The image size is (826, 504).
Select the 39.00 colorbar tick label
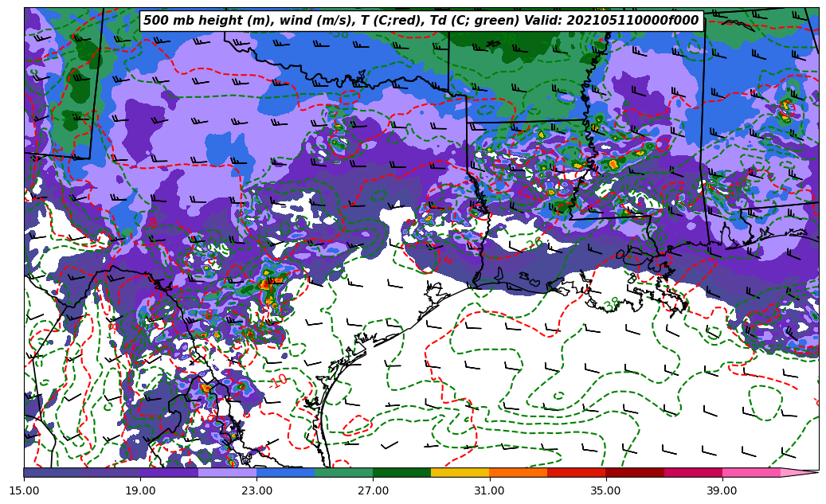722,490
